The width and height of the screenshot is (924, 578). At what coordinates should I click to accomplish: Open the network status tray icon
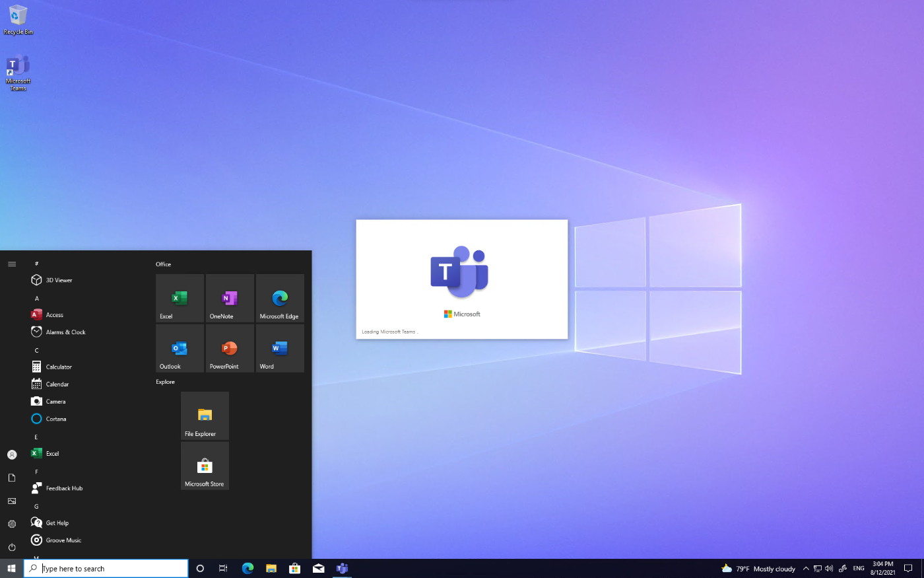pos(818,568)
